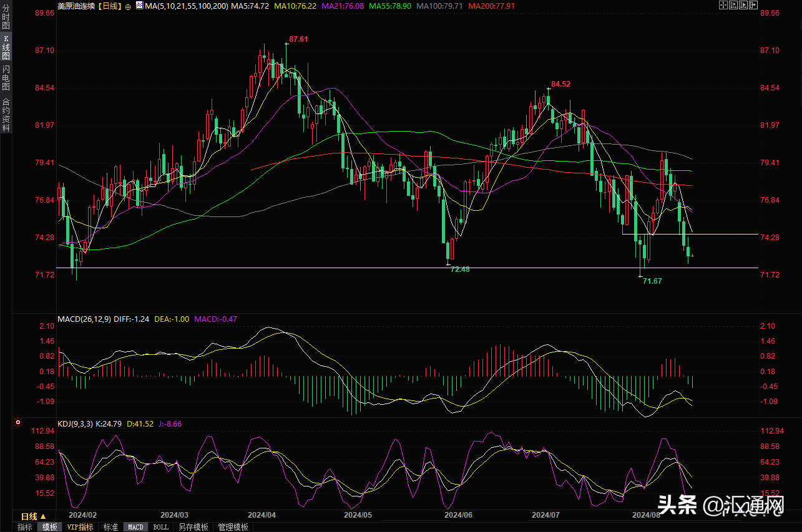This screenshot has height=532, width=802.
Task: Open the VIP指标 tab
Action: [x=80, y=527]
